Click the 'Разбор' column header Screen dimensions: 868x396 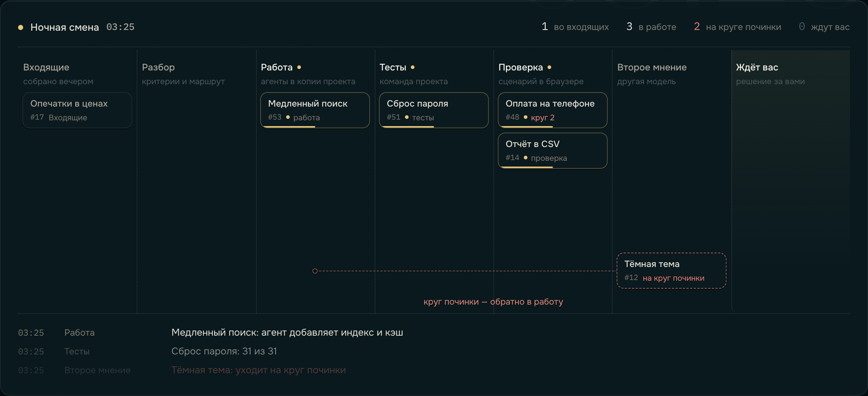(158, 67)
